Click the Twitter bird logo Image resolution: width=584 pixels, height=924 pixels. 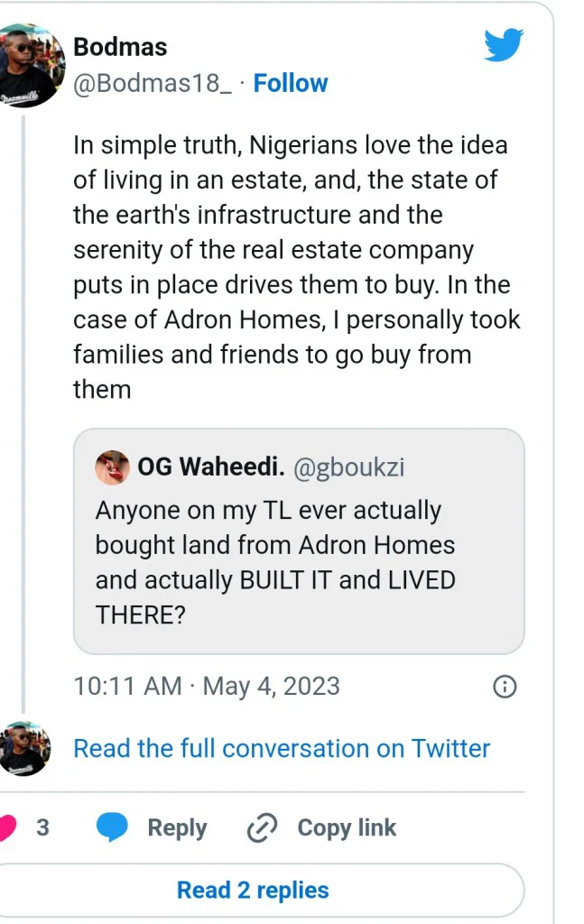tap(504, 43)
